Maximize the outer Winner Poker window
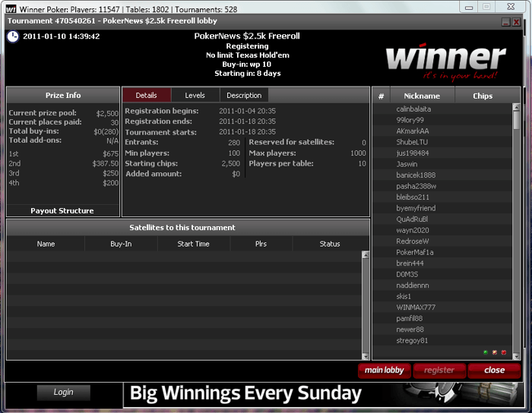 pos(486,7)
